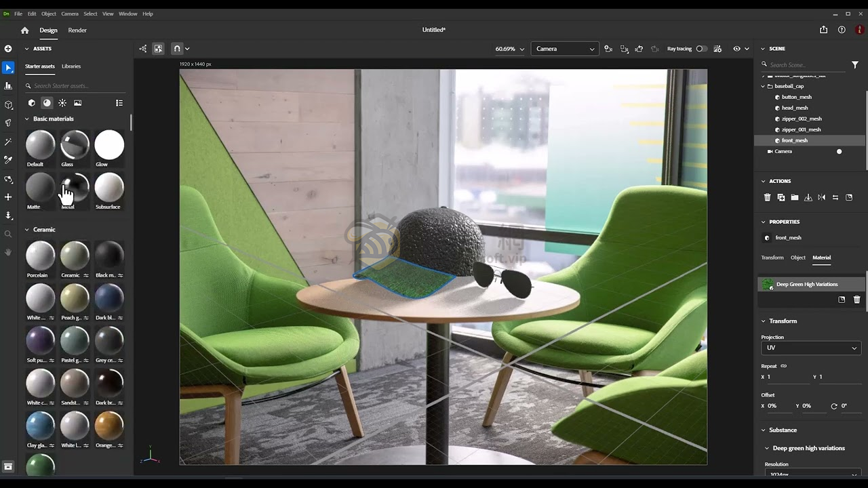Select the Dolly camera tool
Viewport: 868px width, 488px height.
8,216
